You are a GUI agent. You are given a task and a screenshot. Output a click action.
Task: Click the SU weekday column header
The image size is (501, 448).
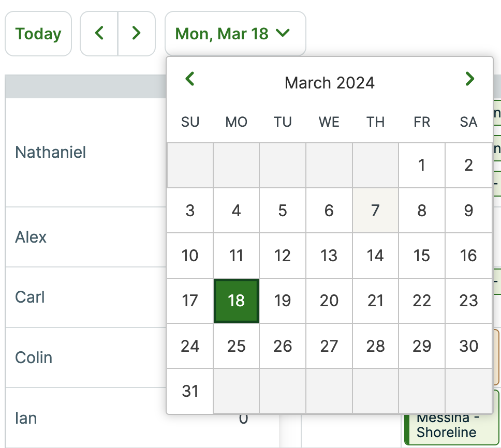[190, 122]
